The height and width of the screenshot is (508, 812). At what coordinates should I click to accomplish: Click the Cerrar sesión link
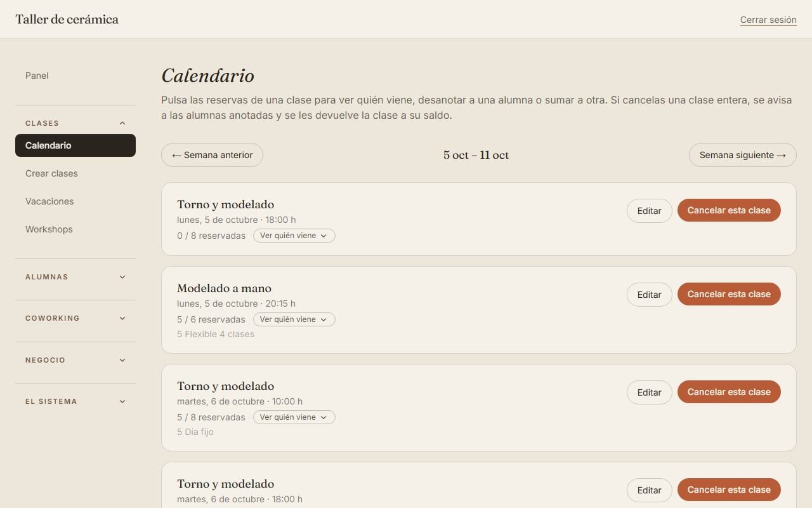click(x=768, y=20)
